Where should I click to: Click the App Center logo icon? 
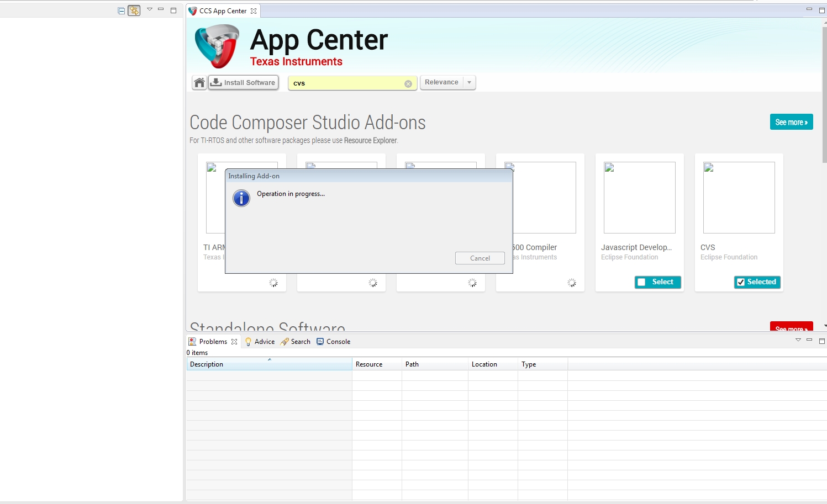tap(217, 46)
